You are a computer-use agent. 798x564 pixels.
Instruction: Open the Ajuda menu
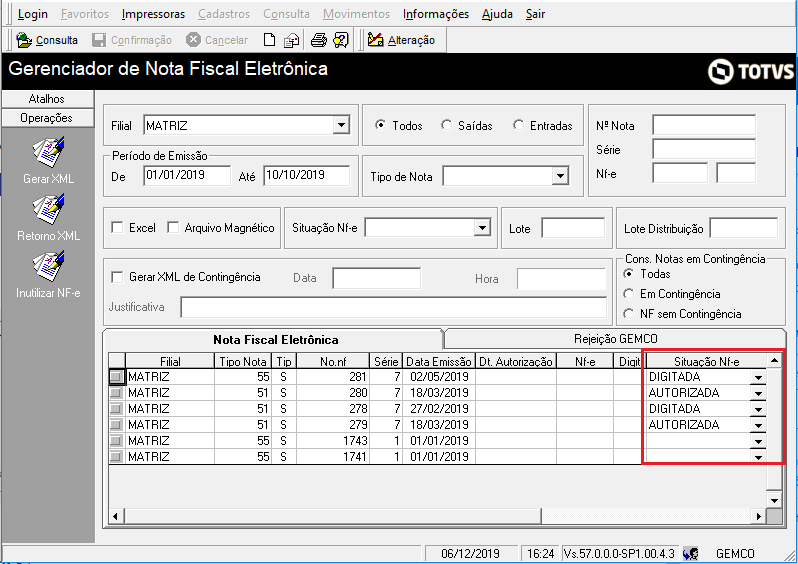[497, 14]
